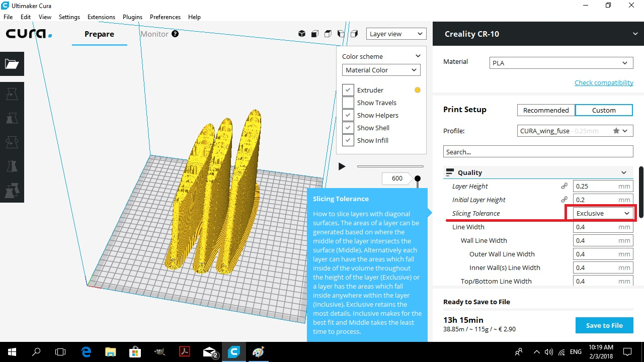Open the CURA_wing_fuse profile dropdown
The height and width of the screenshot is (362, 644).
point(575,131)
